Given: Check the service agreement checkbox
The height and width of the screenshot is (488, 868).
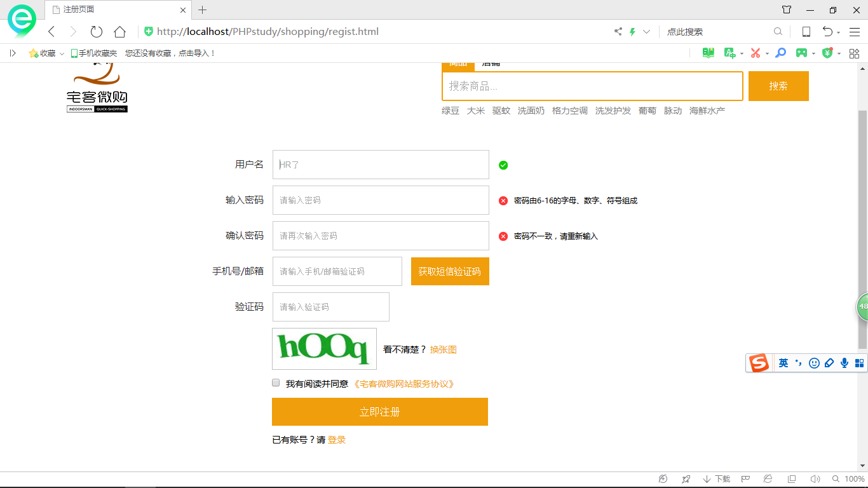Looking at the screenshot, I should tap(276, 383).
